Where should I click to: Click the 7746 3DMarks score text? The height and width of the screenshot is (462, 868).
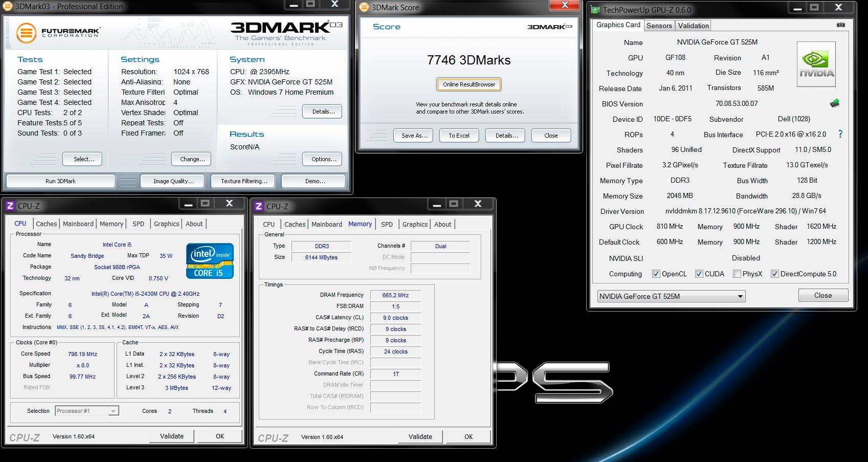(469, 60)
